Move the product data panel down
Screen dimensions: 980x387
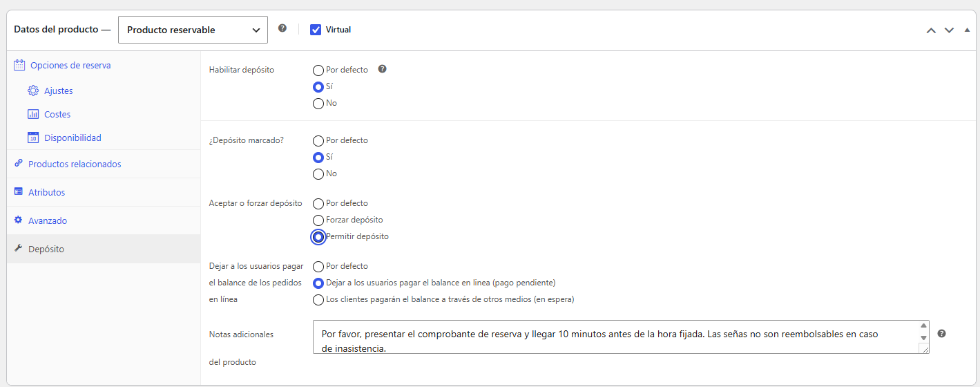(x=949, y=30)
